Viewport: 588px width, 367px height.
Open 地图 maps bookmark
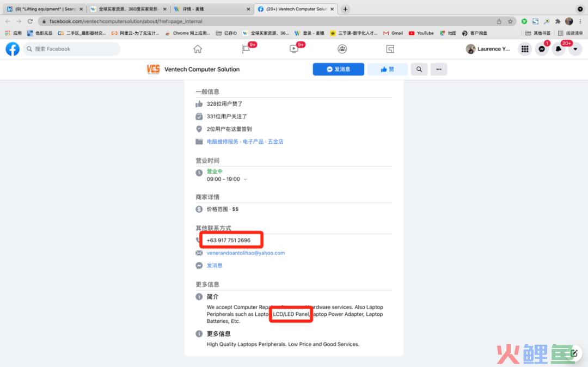pos(448,33)
